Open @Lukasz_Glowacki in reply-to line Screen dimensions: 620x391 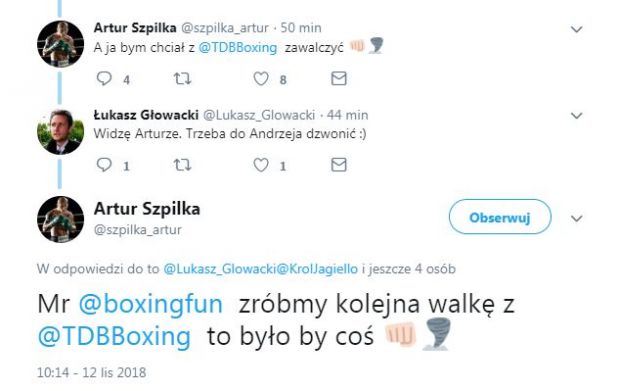[x=219, y=269]
